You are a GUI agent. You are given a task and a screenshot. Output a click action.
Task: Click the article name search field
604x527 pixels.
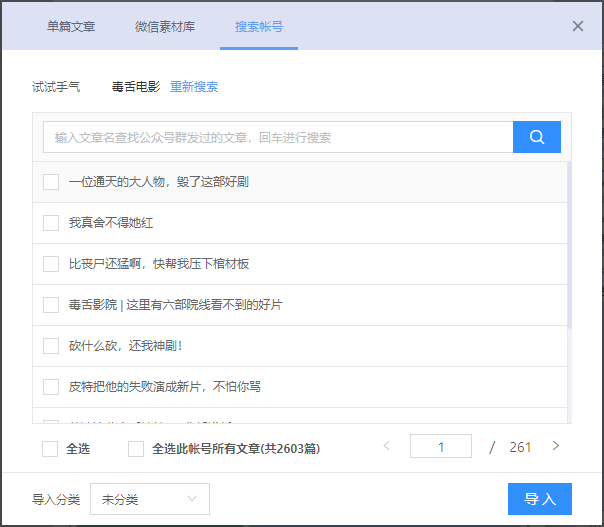[x=278, y=137]
